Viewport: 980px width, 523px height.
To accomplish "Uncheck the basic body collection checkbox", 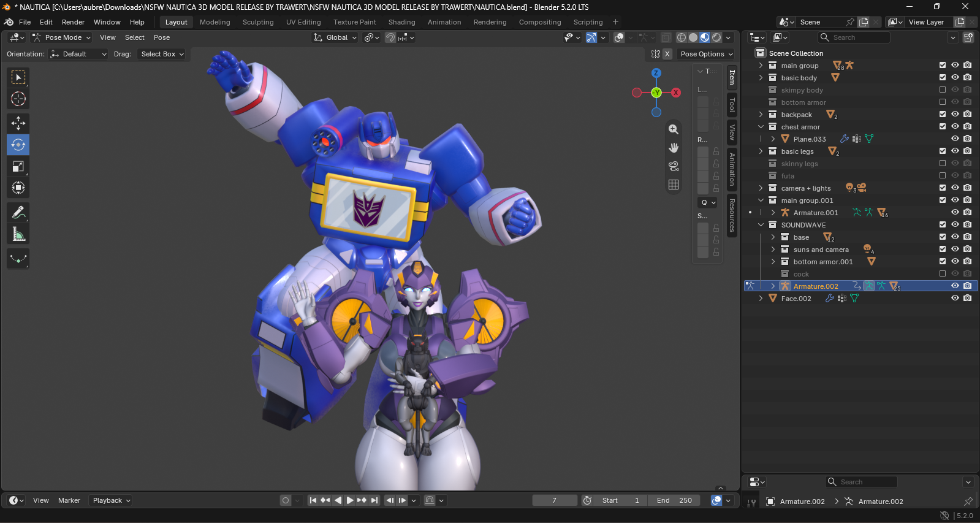I will tap(943, 78).
